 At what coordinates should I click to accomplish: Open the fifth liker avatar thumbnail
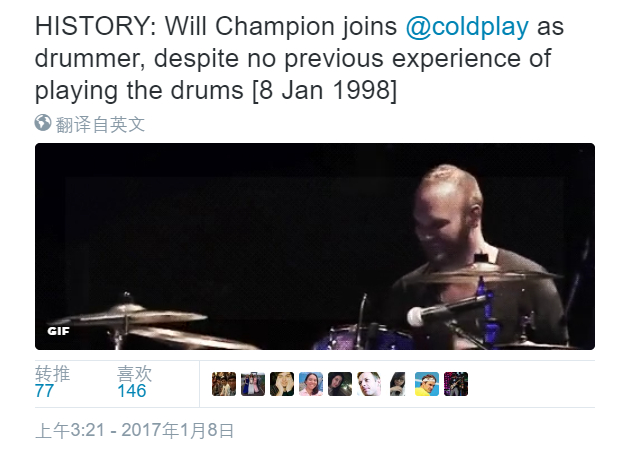click(340, 384)
